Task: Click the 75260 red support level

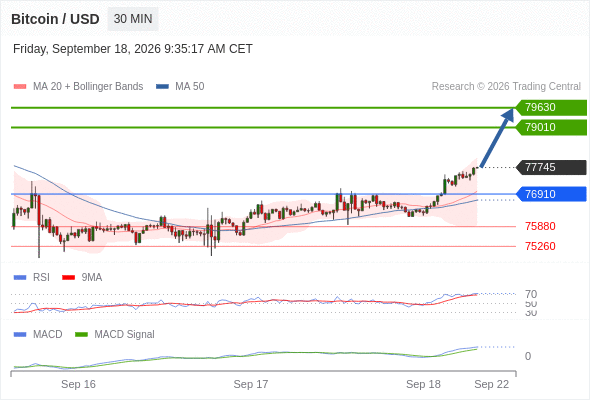Action: click(x=540, y=246)
